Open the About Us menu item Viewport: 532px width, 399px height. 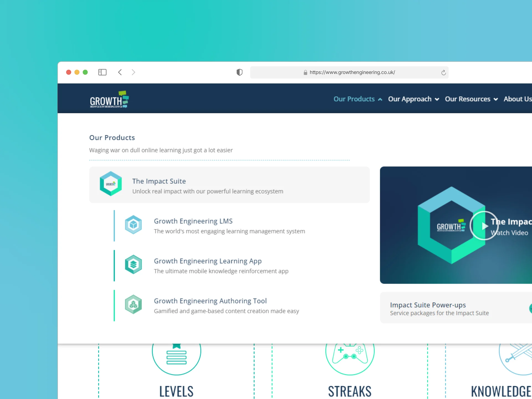(x=517, y=99)
